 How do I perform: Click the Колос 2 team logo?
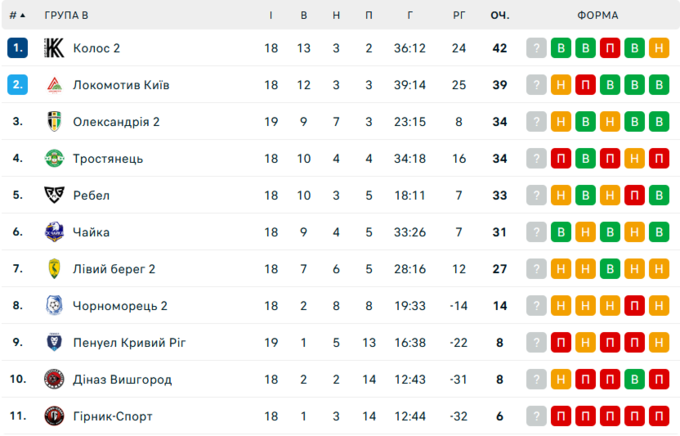point(54,48)
